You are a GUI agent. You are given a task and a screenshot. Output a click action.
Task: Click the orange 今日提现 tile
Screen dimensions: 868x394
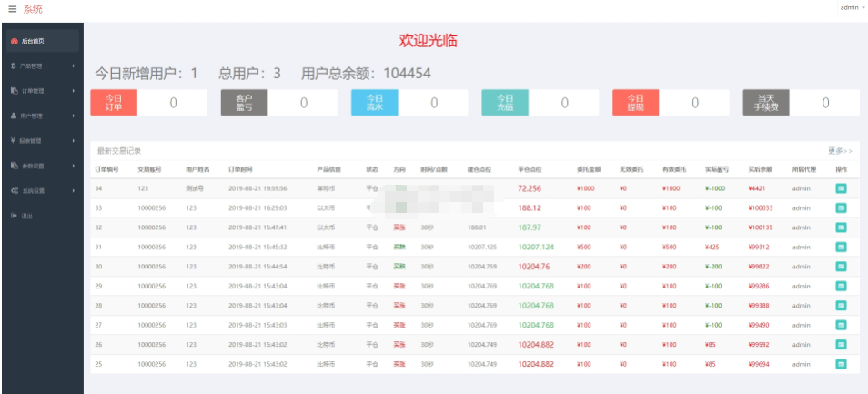pyautogui.click(x=635, y=103)
